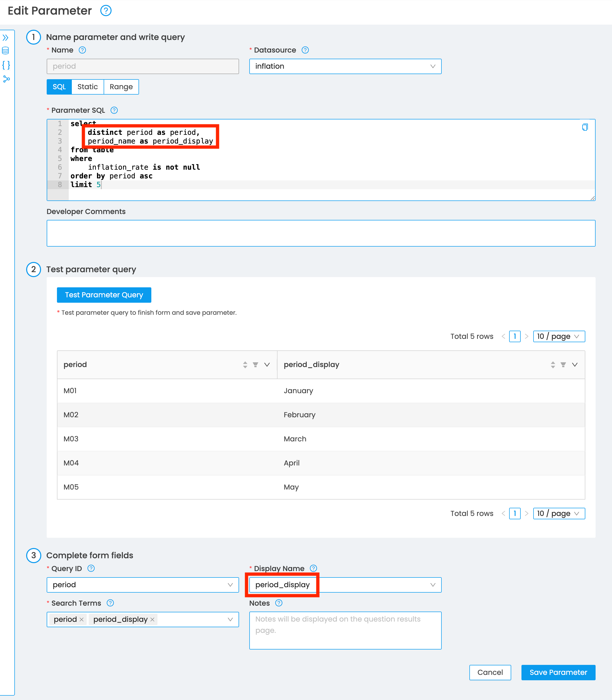The width and height of the screenshot is (612, 700).
Task: Sort the period_display column
Action: tap(553, 365)
